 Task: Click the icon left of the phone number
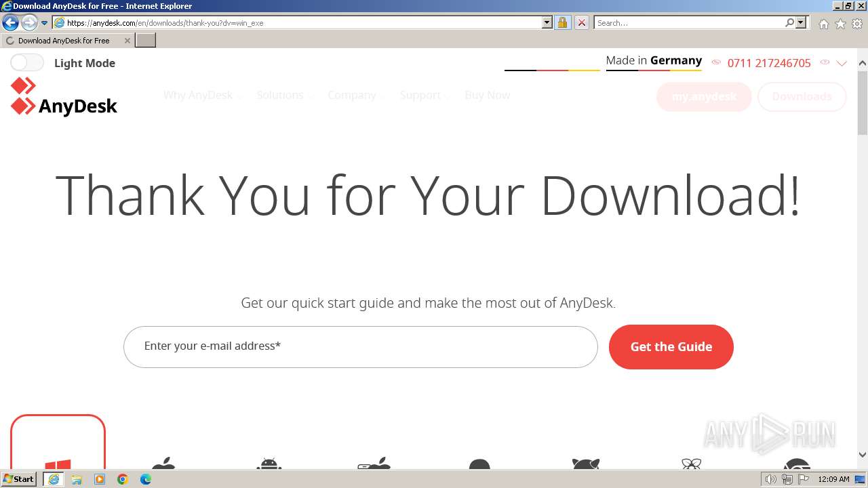(716, 62)
